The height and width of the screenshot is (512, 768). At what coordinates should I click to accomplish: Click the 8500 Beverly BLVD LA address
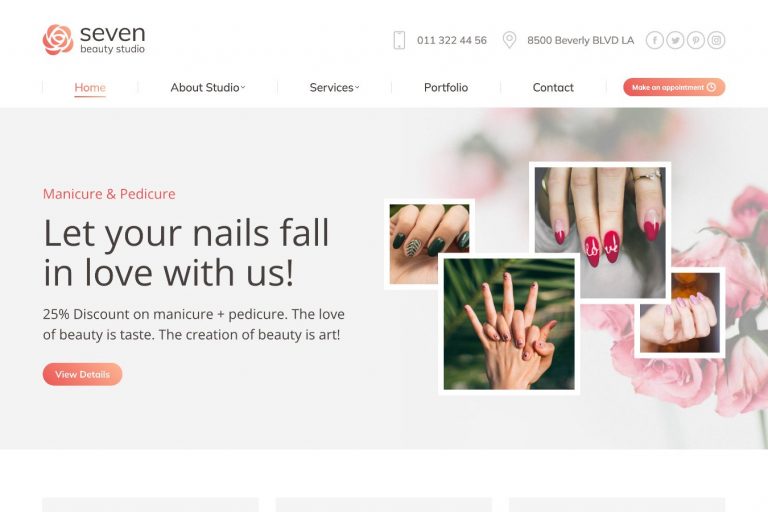tap(580, 40)
